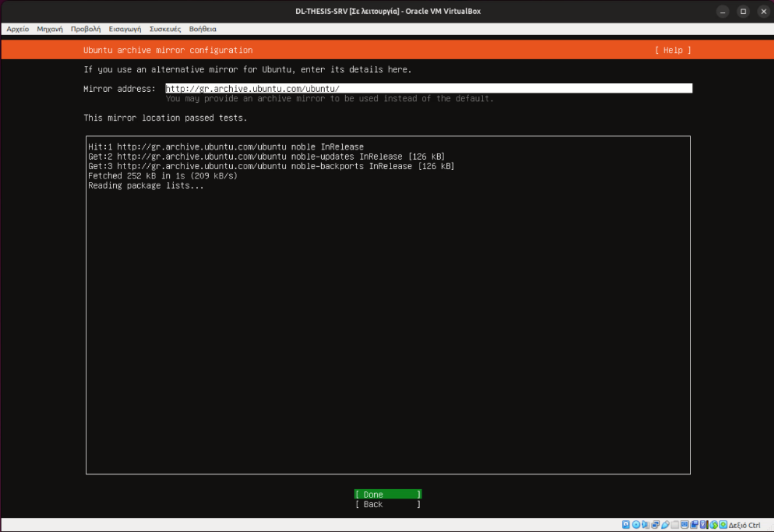Viewport: 774px width, 532px height.
Task: Click the 'Fetched 252 kB in 1s' line
Action: [x=163, y=176]
